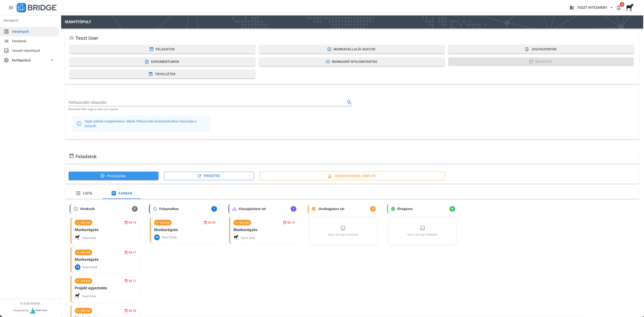Viewport: 644px width, 317px height.
Task: Click the BRIDGE logo
Action: [x=36, y=8]
